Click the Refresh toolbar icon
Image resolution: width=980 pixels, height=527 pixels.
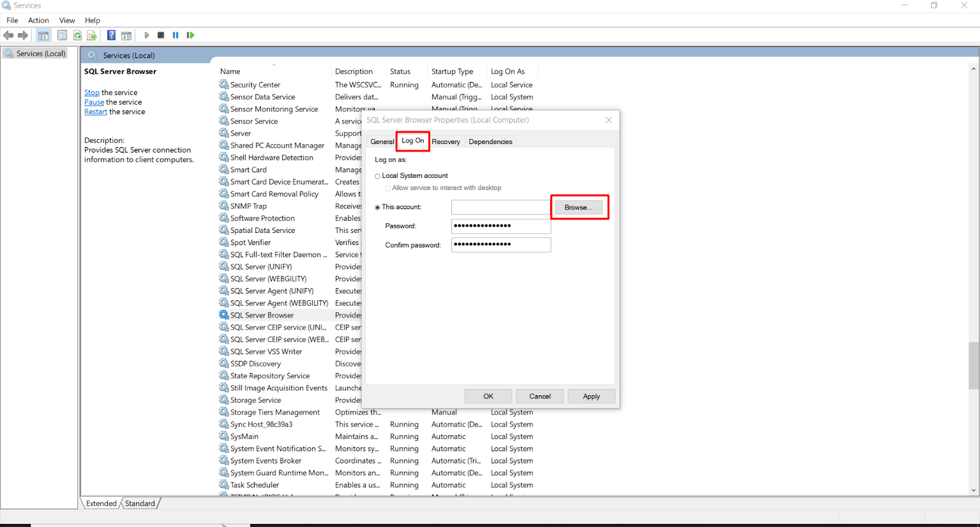coord(78,36)
